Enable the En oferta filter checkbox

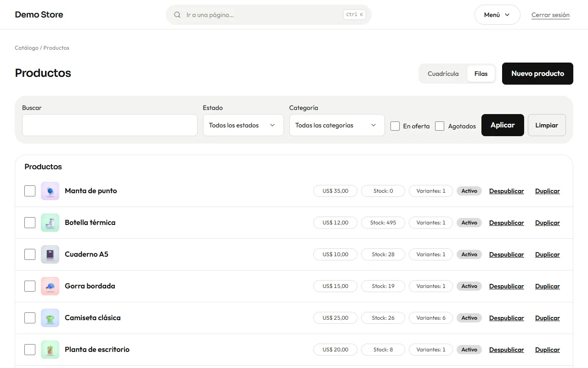(395, 126)
